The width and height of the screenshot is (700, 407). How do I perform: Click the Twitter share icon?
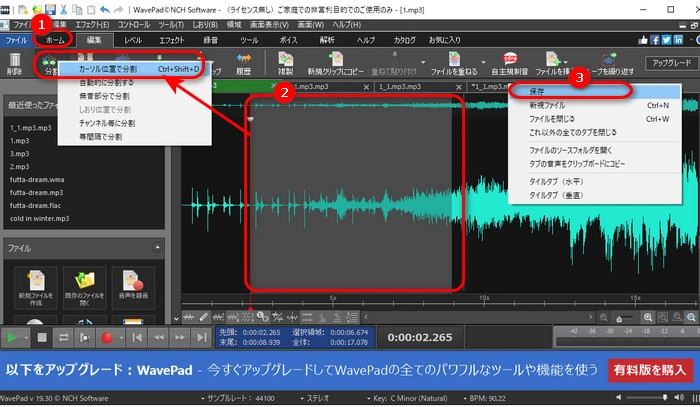tap(667, 40)
